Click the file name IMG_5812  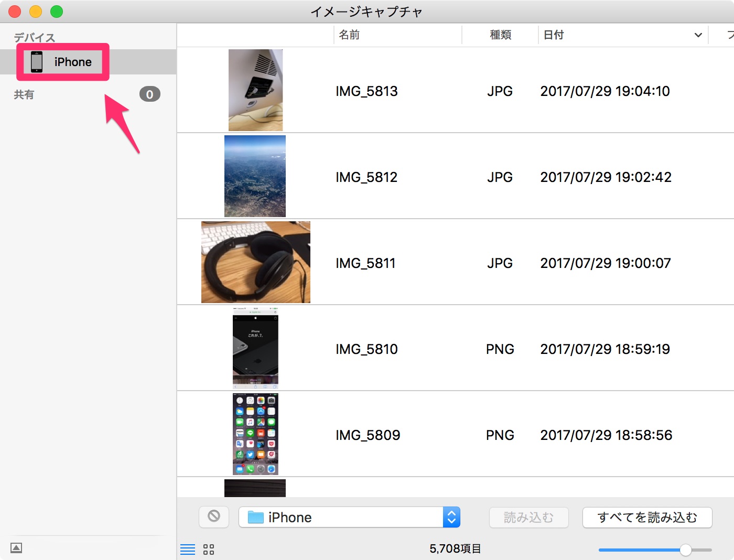366,177
